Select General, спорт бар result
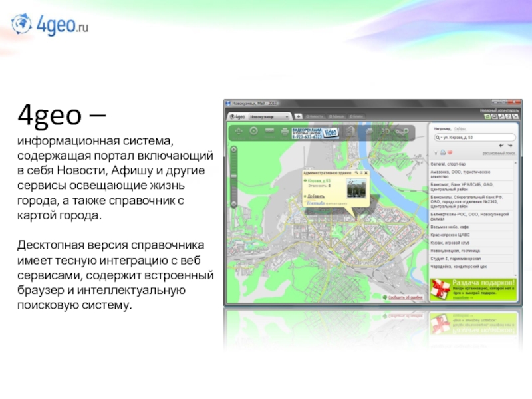The image size is (532, 399). 471,164
